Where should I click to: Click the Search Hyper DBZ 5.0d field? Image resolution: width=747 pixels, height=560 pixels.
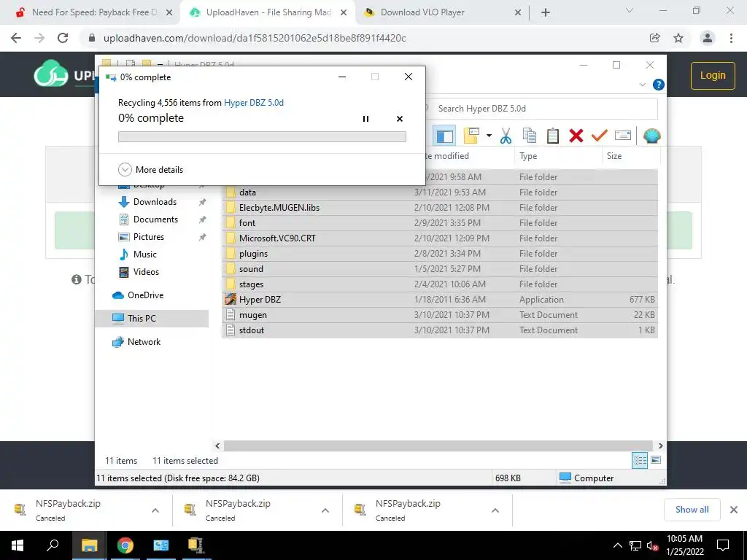541,109
